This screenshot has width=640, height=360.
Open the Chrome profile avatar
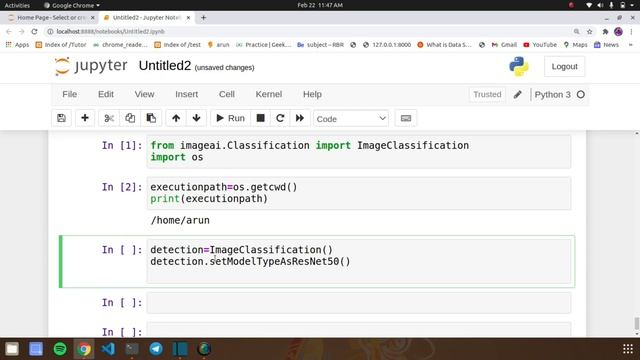tap(618, 31)
